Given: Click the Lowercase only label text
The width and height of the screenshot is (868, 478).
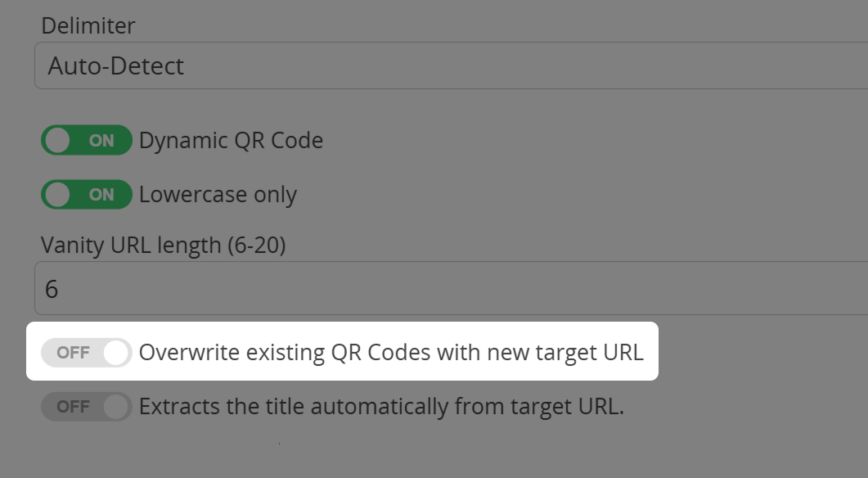Looking at the screenshot, I should pyautogui.click(x=217, y=194).
